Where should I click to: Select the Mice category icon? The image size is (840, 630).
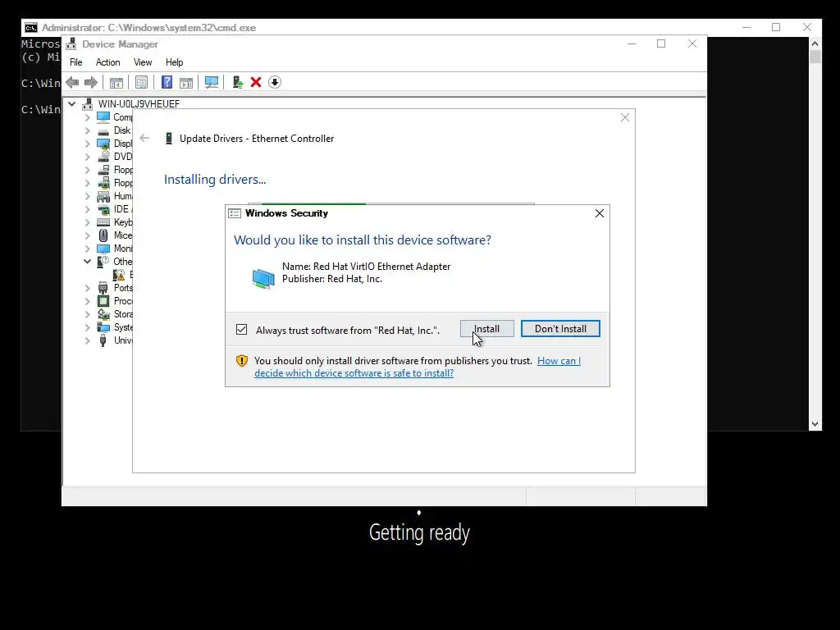coord(103,235)
